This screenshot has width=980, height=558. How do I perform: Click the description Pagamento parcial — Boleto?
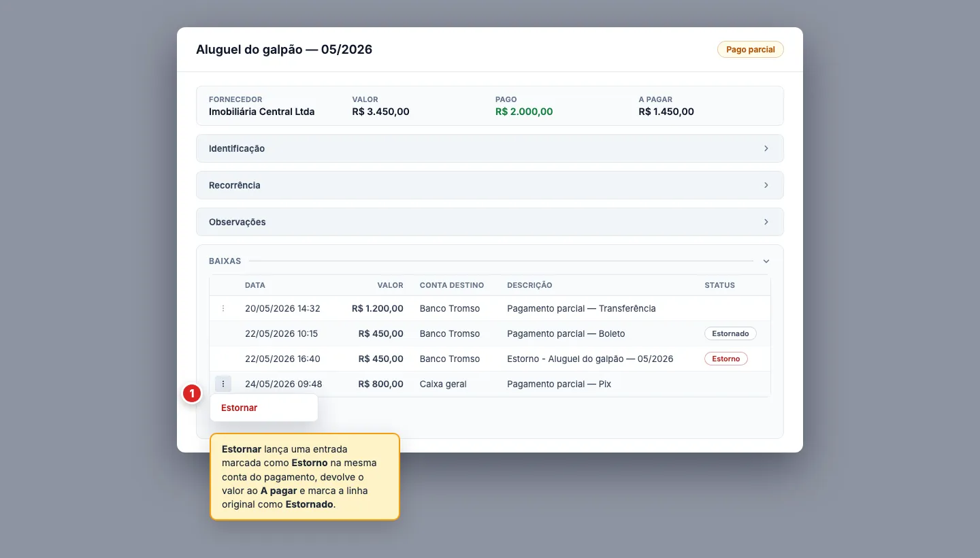pos(566,333)
